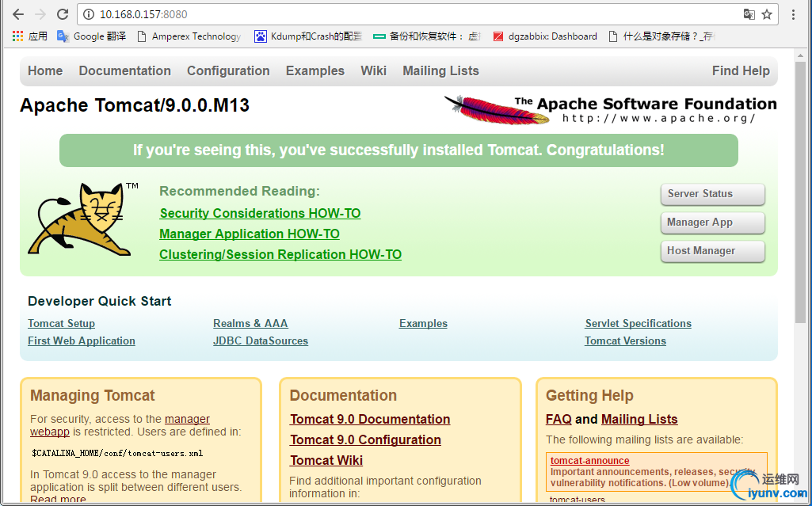Click the browser back arrow
The width and height of the screenshot is (812, 506).
pos(18,14)
